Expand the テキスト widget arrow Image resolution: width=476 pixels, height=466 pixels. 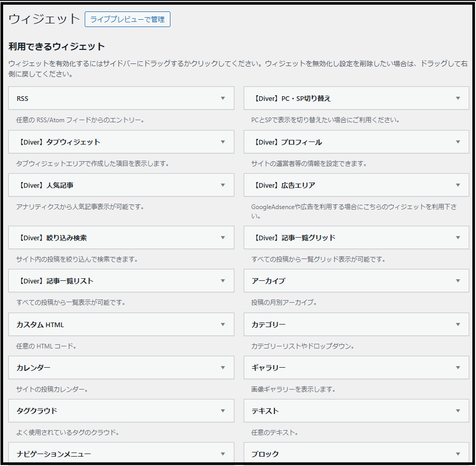click(x=458, y=411)
